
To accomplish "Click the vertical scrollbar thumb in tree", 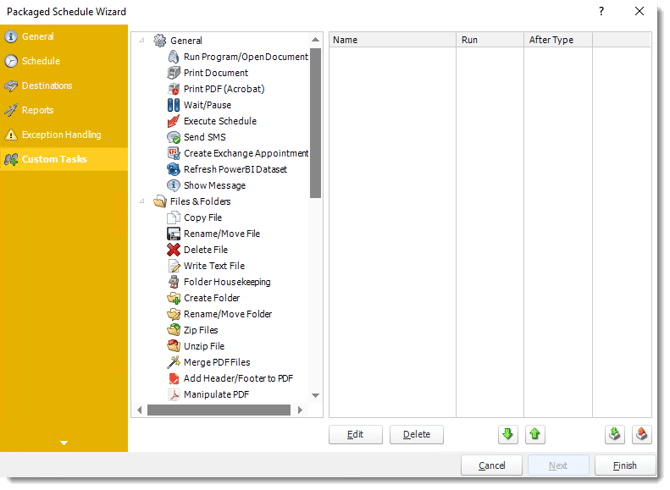I will pos(316,124).
